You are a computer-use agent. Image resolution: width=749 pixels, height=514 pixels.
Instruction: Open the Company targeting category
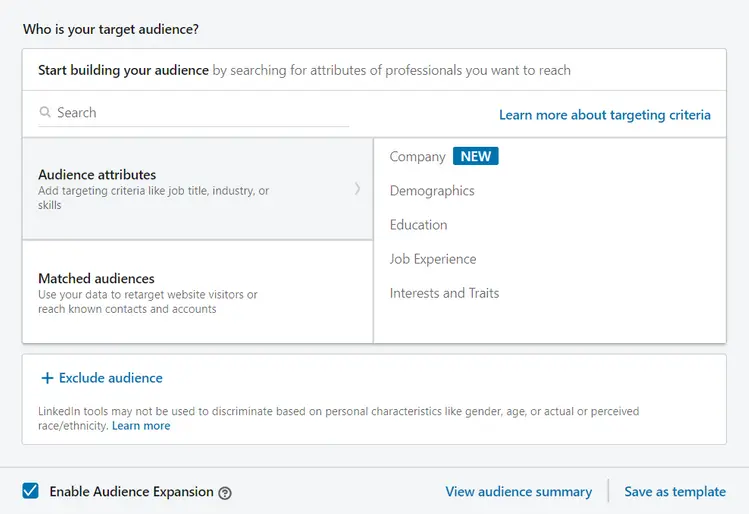click(x=417, y=157)
